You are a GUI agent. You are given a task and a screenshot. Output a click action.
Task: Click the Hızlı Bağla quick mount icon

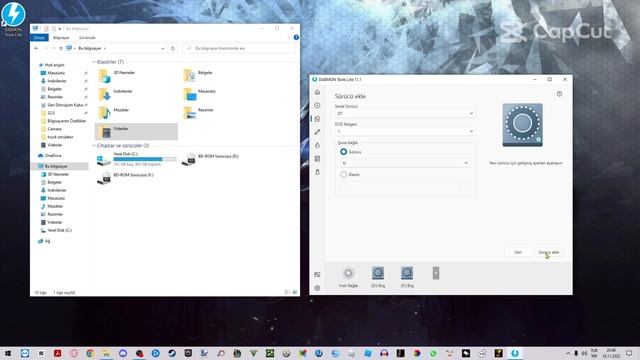pos(348,273)
